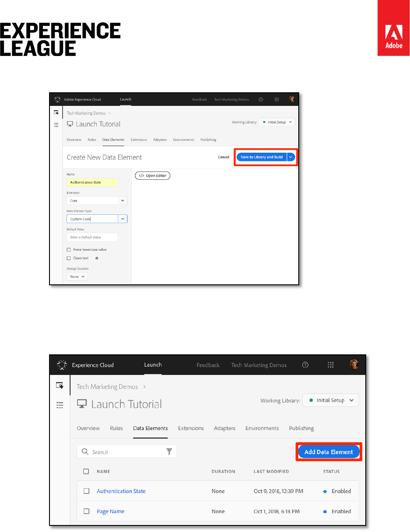Open Publishing tab in lower screenshot
The width and height of the screenshot is (410, 532).
[x=301, y=428]
